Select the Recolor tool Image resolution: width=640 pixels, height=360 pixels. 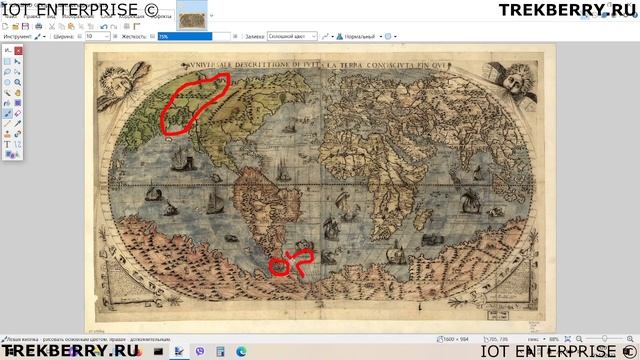point(18,134)
